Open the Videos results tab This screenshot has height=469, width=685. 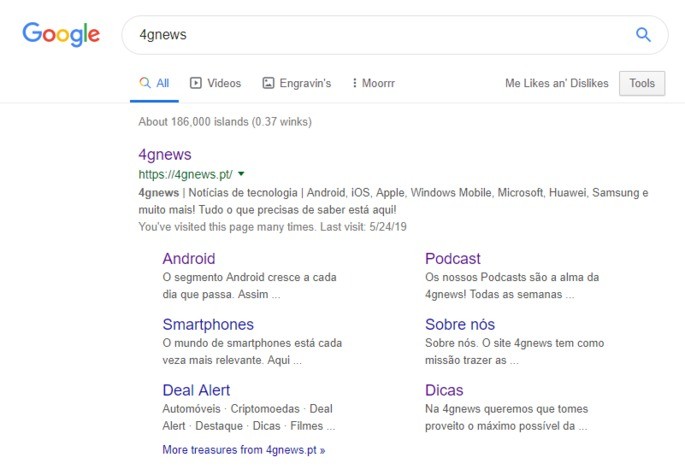(215, 83)
